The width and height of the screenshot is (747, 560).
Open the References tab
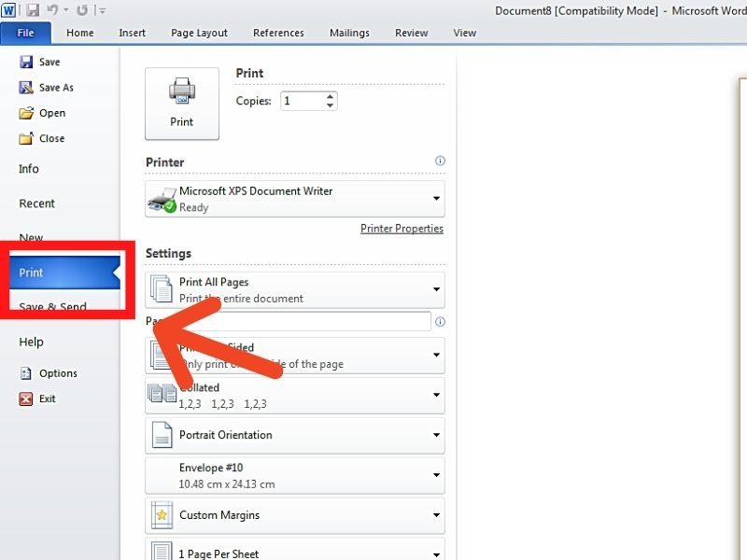(x=278, y=33)
